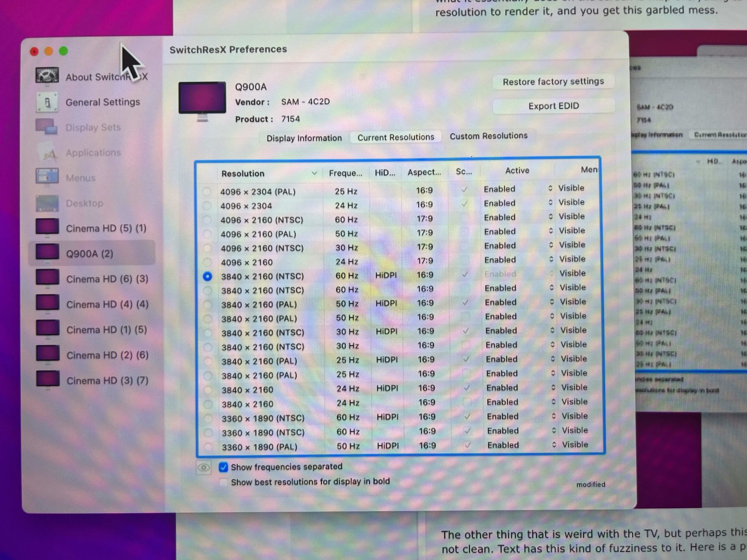Switch to the Custom Resolutions tab
The height and width of the screenshot is (560, 747).
488,136
